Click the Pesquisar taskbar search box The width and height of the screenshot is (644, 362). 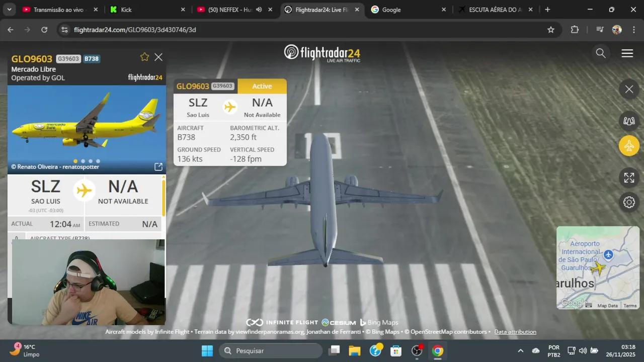coord(270,350)
